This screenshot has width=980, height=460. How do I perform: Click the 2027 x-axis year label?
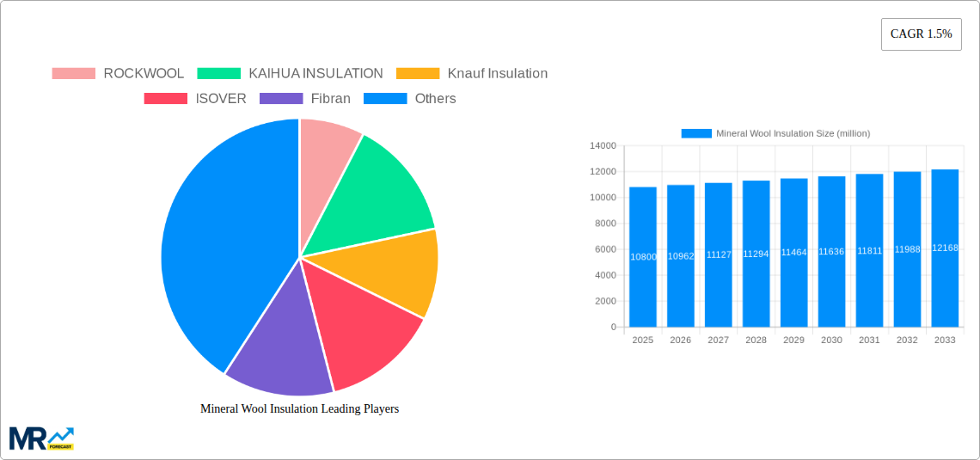[718, 340]
